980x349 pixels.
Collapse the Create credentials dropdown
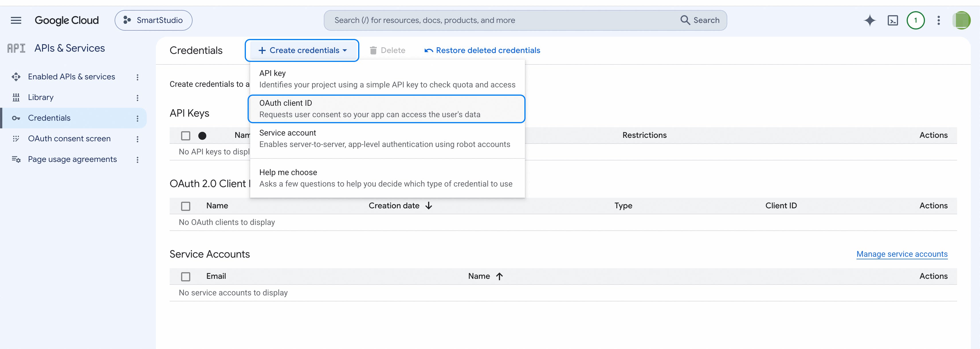(x=302, y=50)
